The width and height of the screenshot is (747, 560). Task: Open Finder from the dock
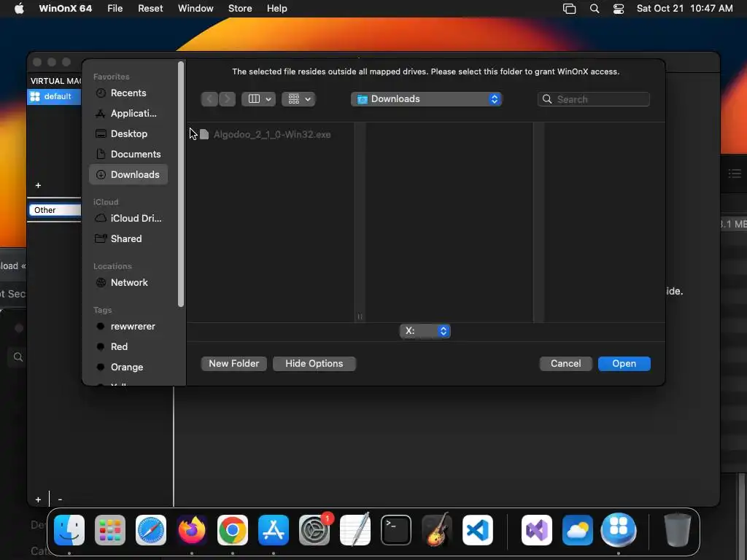[69, 530]
